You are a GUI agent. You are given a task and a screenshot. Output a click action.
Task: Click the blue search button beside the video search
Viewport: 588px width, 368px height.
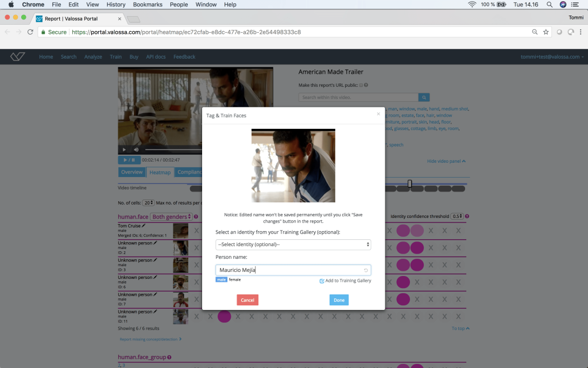click(424, 97)
